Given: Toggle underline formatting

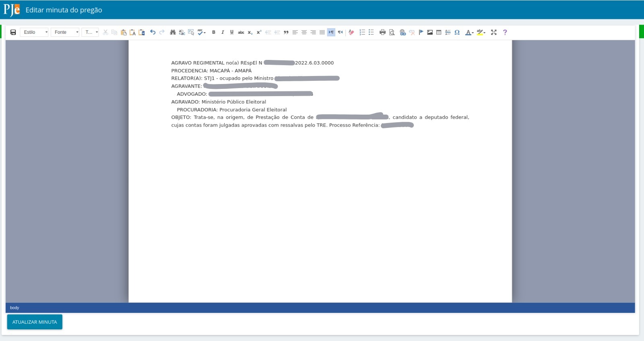Looking at the screenshot, I should pos(232,32).
